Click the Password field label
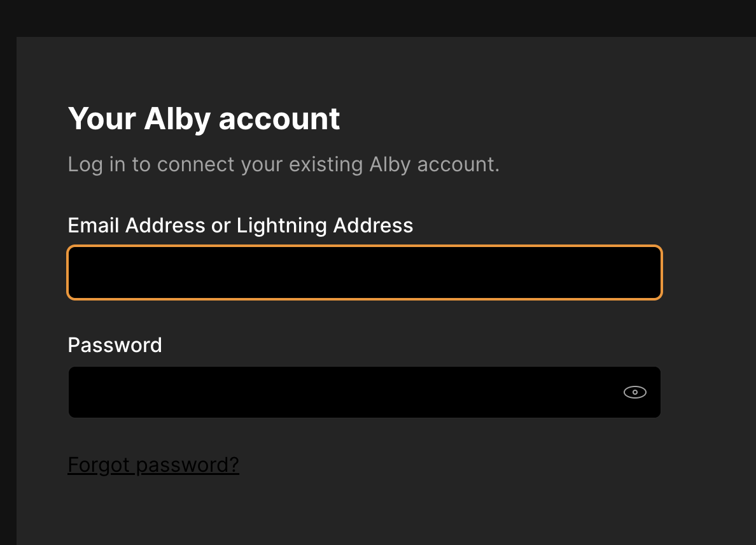Screen dimensions: 756x545 tap(115, 345)
